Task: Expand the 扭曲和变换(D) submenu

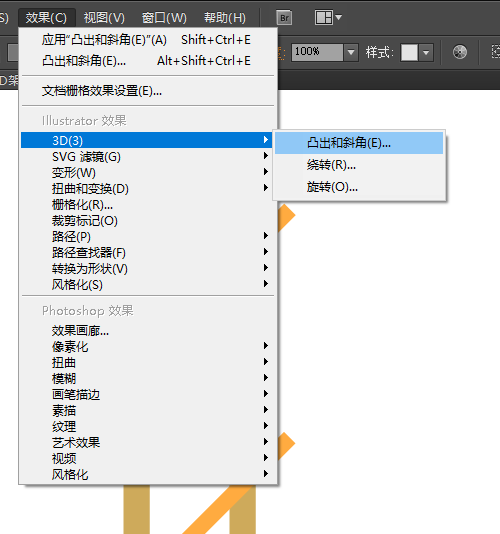Action: click(146, 188)
